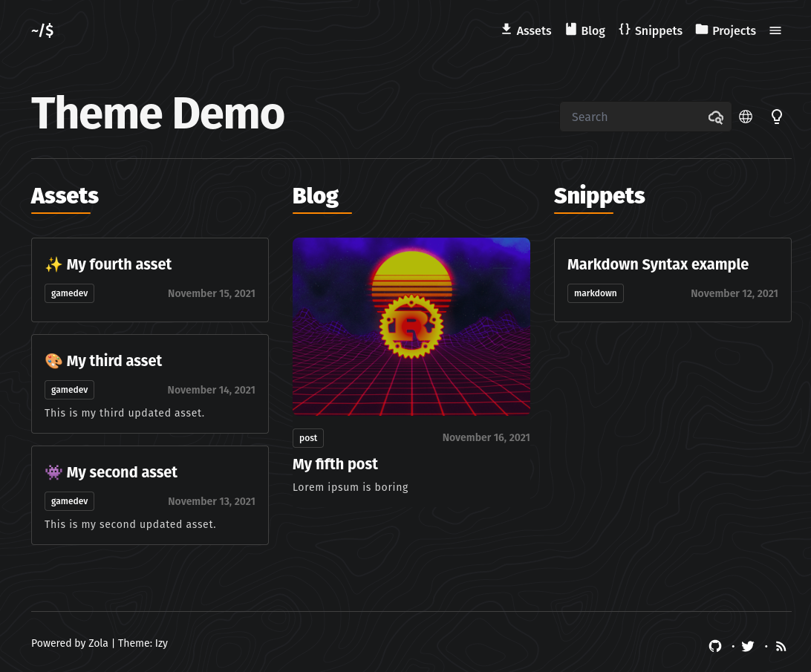Open Markdown Syntax example snippet
811x672 pixels.
tap(658, 264)
